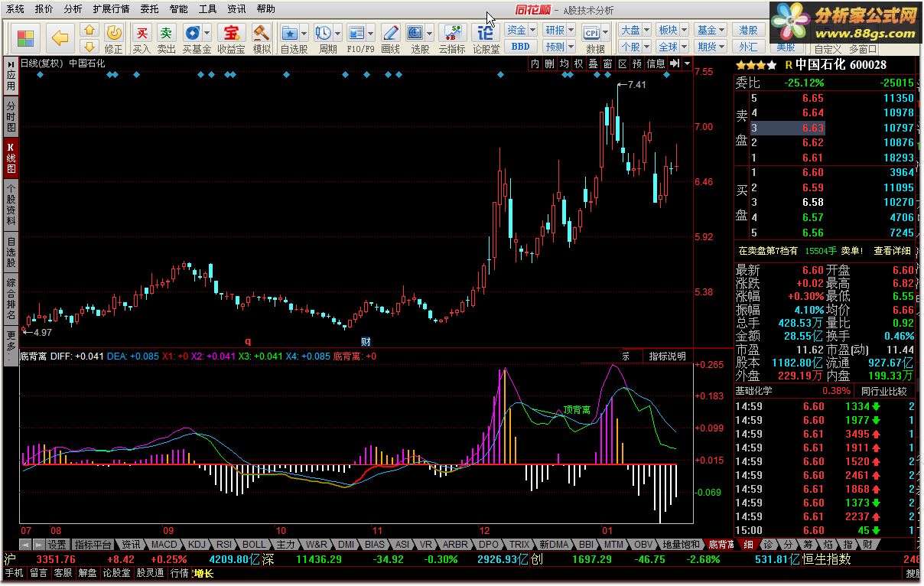
Task: Toggle the 窗 window button
Action: pos(607,63)
